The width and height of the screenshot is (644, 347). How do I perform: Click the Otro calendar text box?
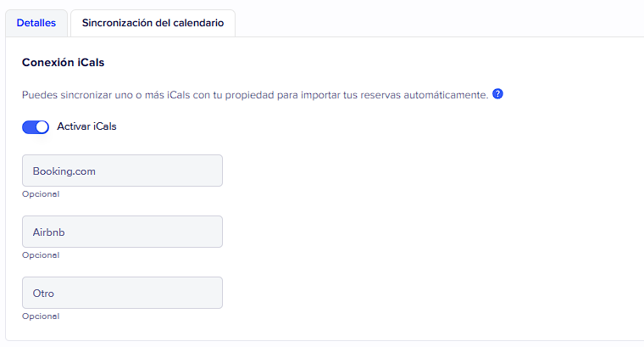click(x=122, y=293)
